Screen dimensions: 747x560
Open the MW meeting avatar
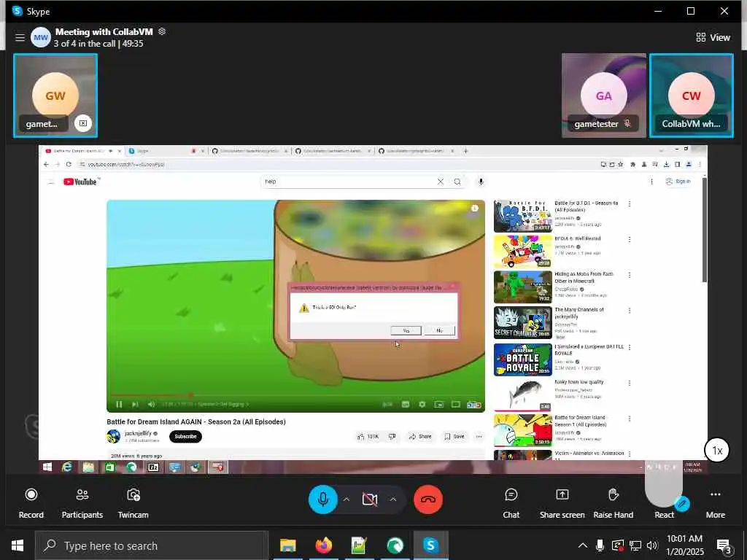pyautogui.click(x=41, y=37)
